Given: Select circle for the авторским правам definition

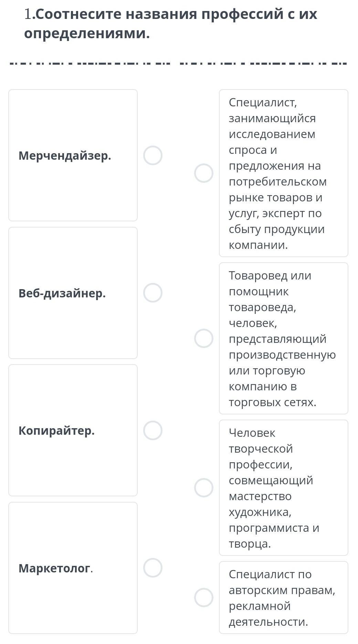Looking at the screenshot, I should pos(204,598).
